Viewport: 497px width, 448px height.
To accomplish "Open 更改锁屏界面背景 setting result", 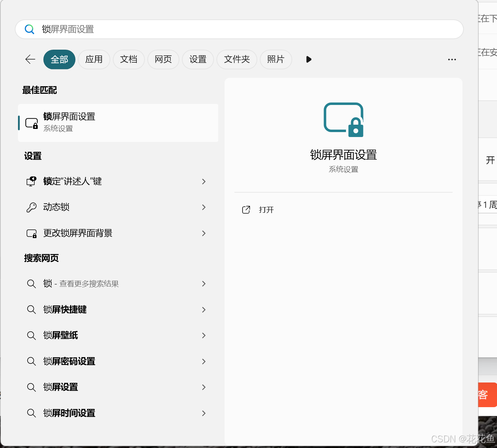I will tap(118, 233).
